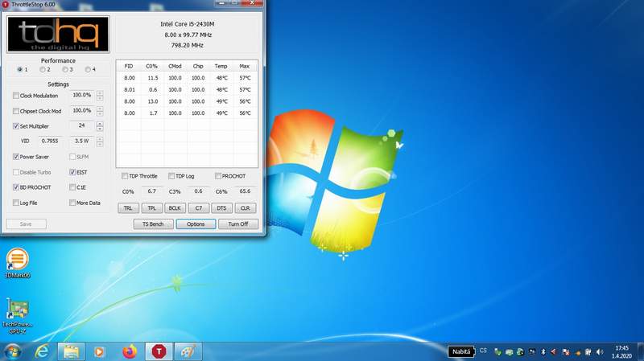Select Performance profile 4

88,70
